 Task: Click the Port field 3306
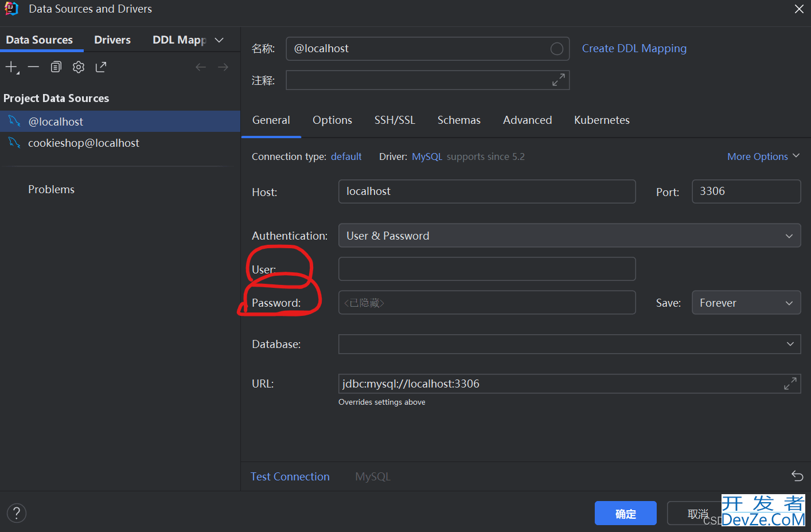[746, 191]
